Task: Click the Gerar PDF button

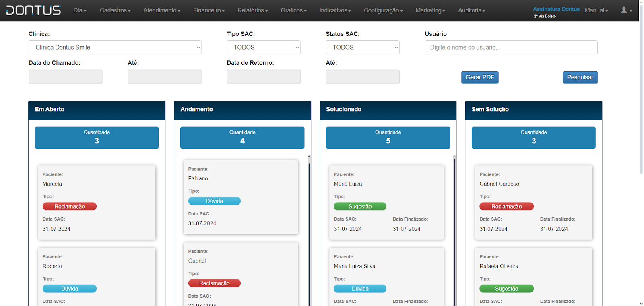Action: point(480,77)
